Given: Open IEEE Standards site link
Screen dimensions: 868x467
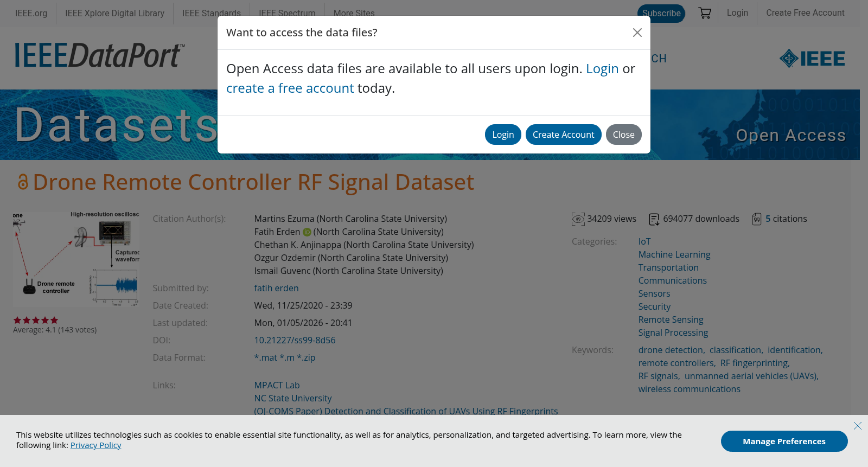Looking at the screenshot, I should [x=212, y=13].
